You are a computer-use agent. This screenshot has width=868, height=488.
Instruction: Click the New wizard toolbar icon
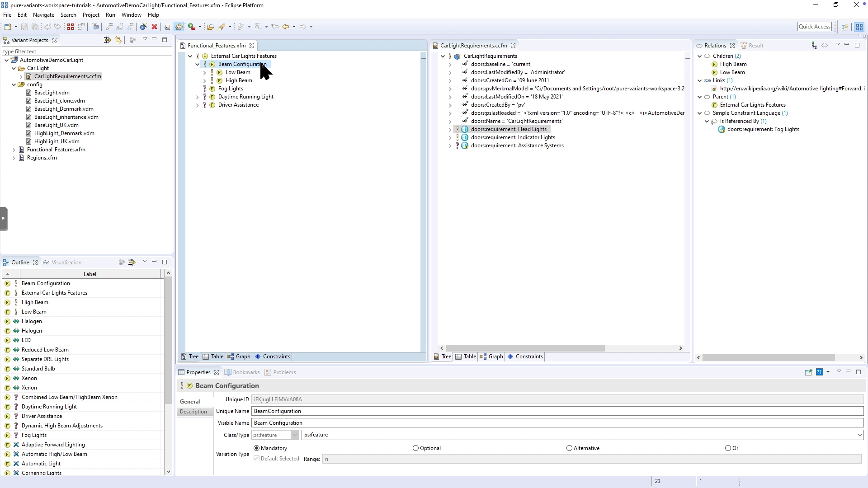(x=8, y=27)
